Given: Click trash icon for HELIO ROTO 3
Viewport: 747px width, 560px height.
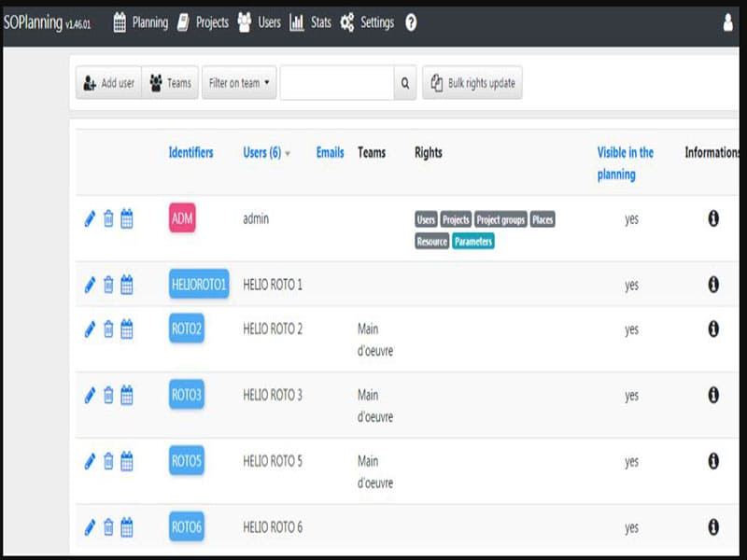Looking at the screenshot, I should (108, 395).
